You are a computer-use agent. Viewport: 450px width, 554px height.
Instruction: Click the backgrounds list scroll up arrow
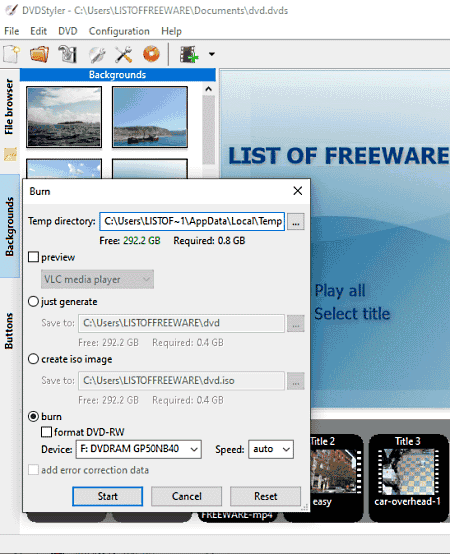point(209,89)
